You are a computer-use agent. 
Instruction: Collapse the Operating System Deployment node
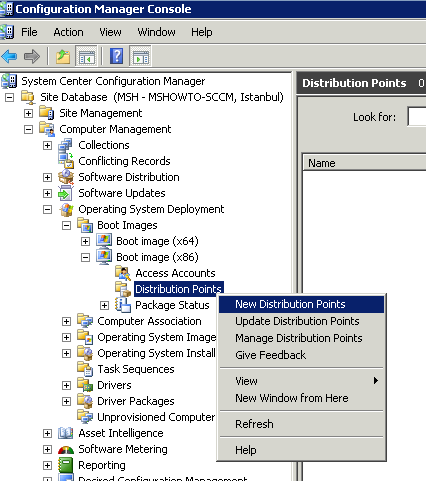point(48,209)
